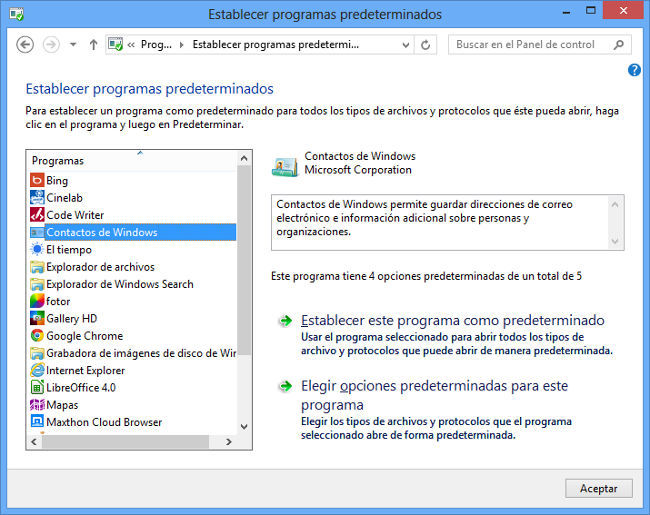650x515 pixels.
Task: Select Code Writer in the list
Action: (75, 215)
